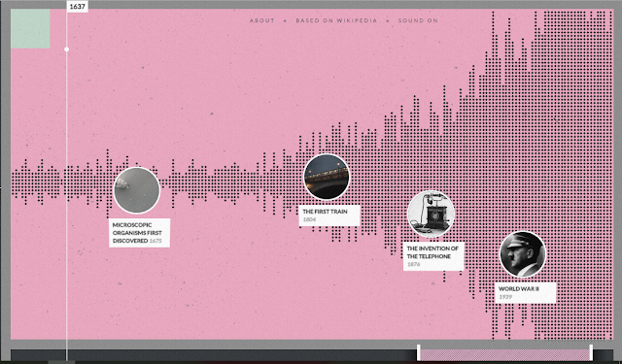Open the Based on Wikipedia link
The height and width of the screenshot is (364, 622).
tap(336, 20)
